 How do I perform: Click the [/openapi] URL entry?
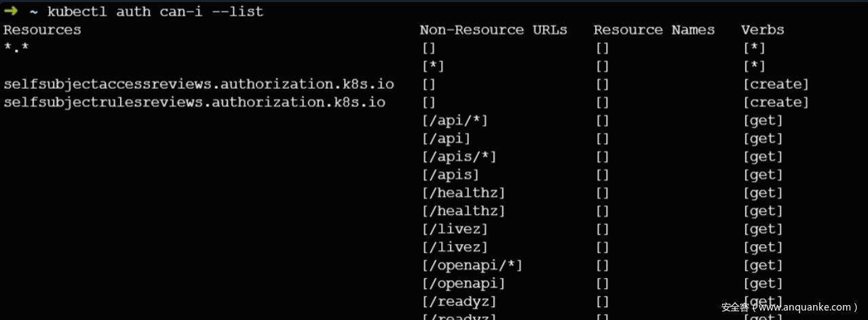click(463, 283)
